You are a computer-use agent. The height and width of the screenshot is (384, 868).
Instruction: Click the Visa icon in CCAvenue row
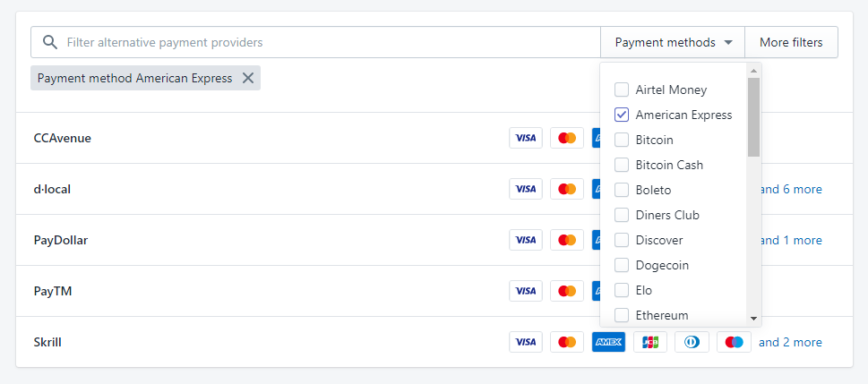(x=526, y=138)
